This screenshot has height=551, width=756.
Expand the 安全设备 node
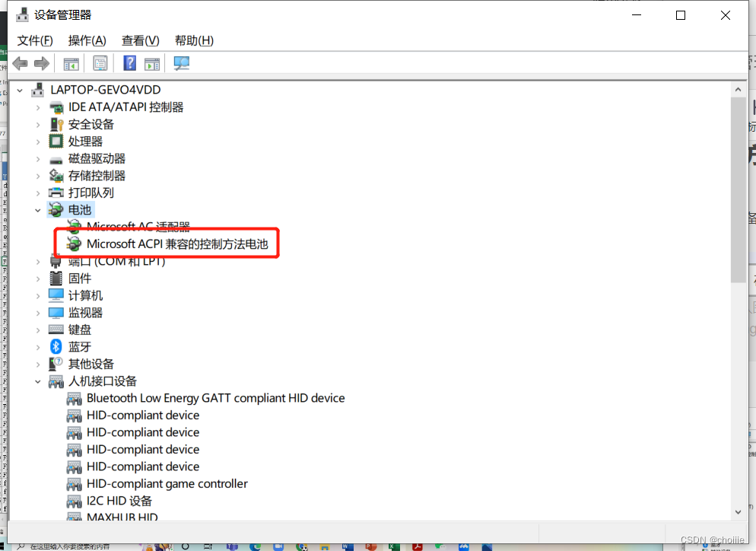coord(38,125)
